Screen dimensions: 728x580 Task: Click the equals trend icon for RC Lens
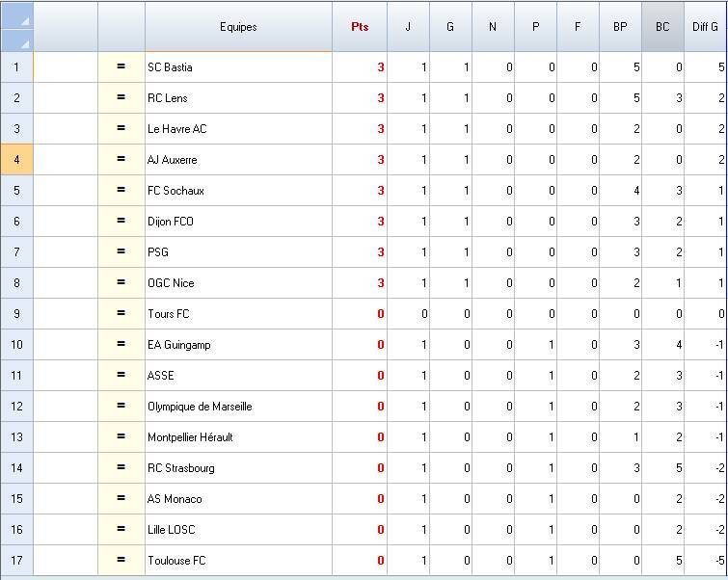(x=121, y=98)
